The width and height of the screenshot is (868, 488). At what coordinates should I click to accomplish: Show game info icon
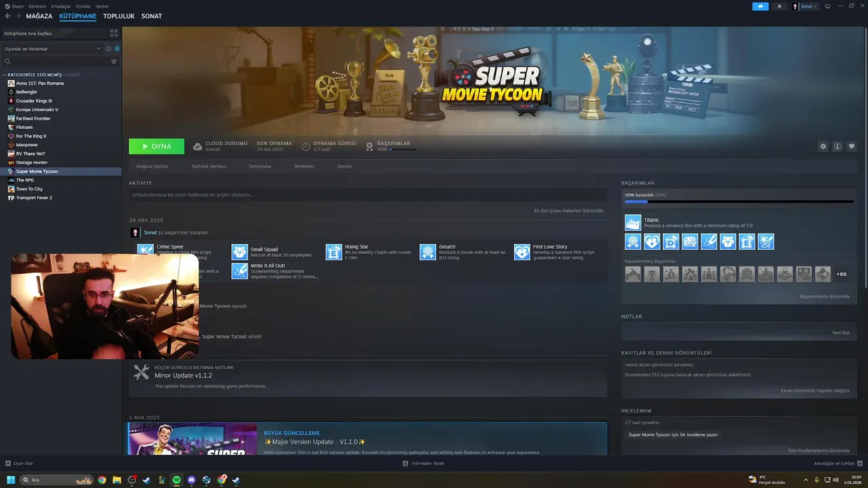(x=837, y=146)
